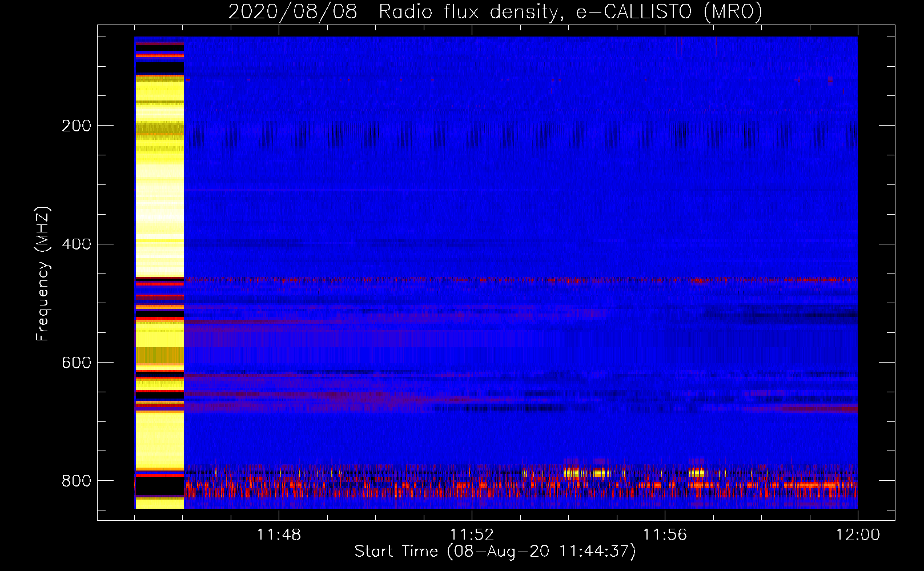
Task: Click the dark striped band just below 200 MHz
Action: 521,135
